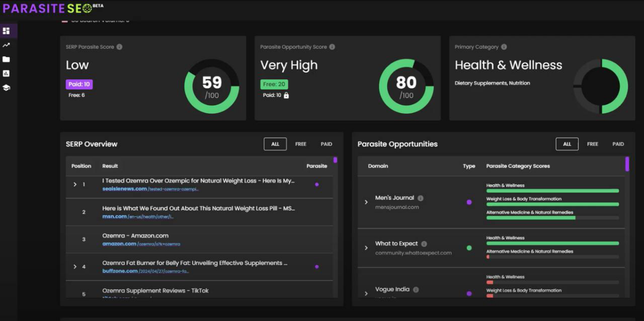This screenshot has width=644, height=321.
Task: Select FREE filter in Parasite Opportunities
Action: [592, 144]
